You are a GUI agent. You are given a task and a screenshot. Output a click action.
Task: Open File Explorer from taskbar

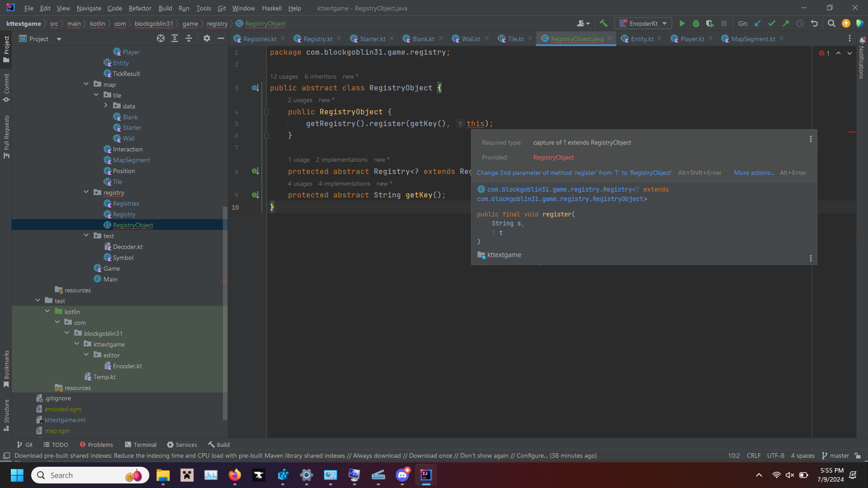coord(163,475)
